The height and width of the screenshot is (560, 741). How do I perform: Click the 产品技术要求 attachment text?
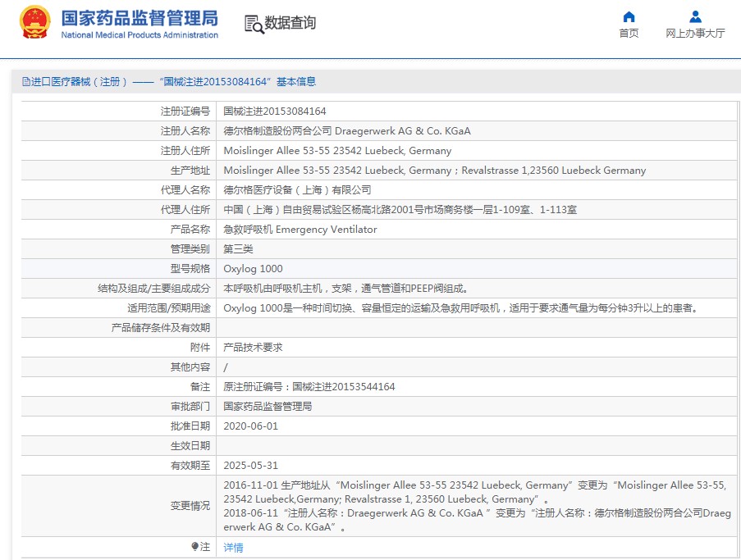(x=253, y=348)
